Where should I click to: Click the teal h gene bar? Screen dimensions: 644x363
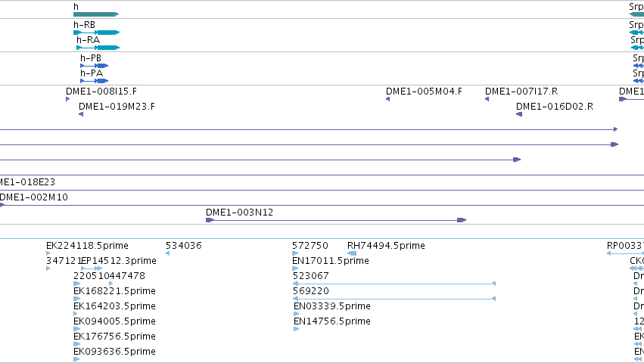click(96, 14)
